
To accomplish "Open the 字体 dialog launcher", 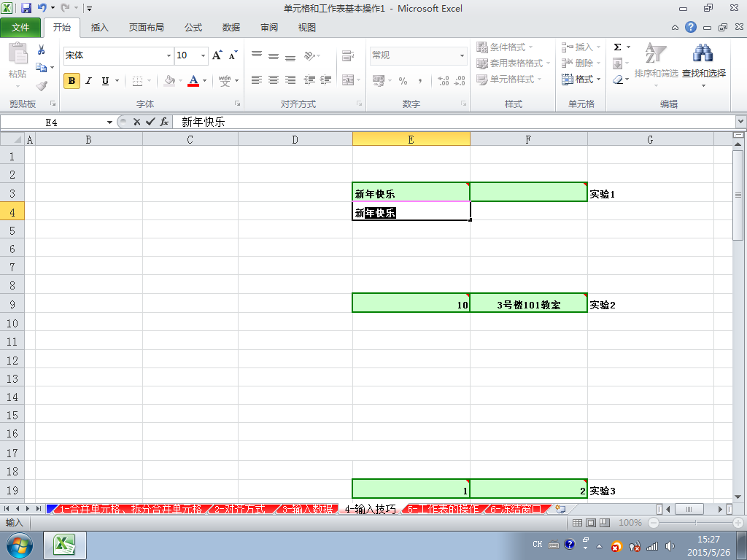I will tap(237, 104).
